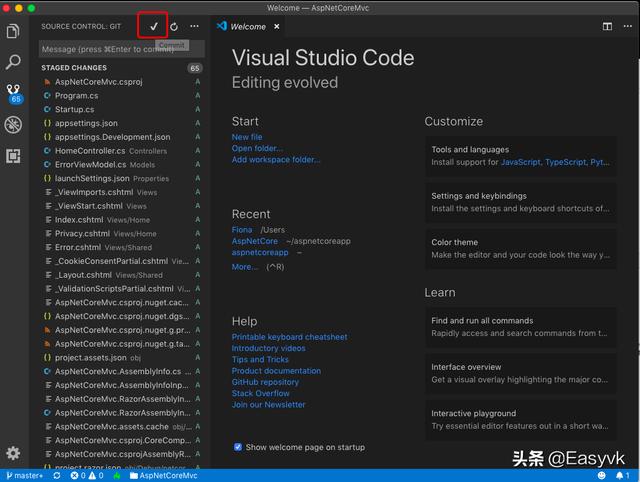Viewport: 640px width, 482px height.
Task: Select Privacy.cshtml staged file
Action: [122, 233]
